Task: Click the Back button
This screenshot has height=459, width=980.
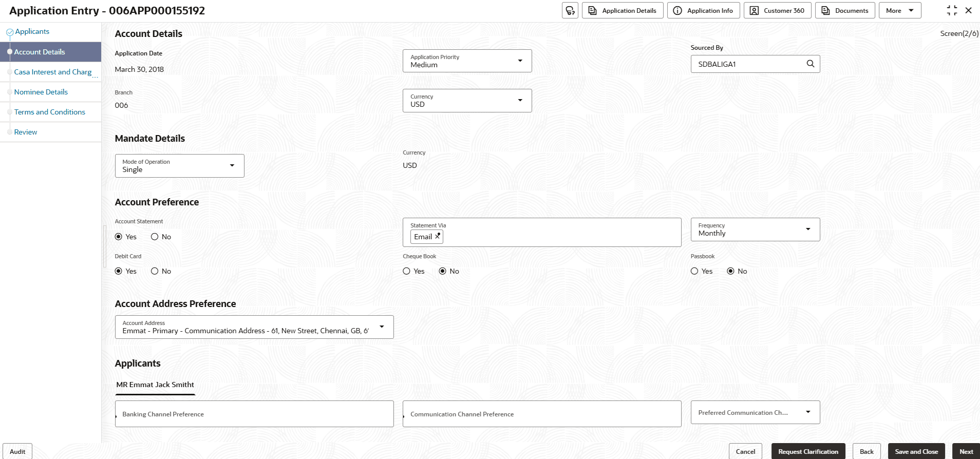Action: (866, 451)
